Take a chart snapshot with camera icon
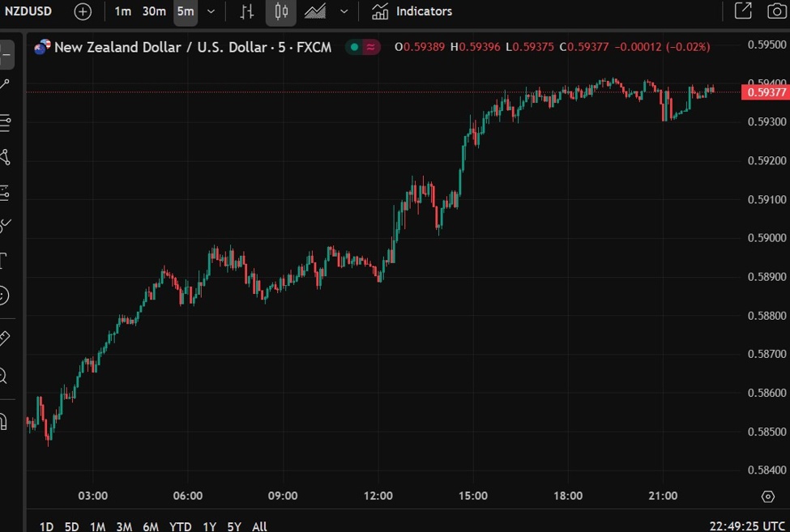This screenshot has height=532, width=790. tap(775, 11)
